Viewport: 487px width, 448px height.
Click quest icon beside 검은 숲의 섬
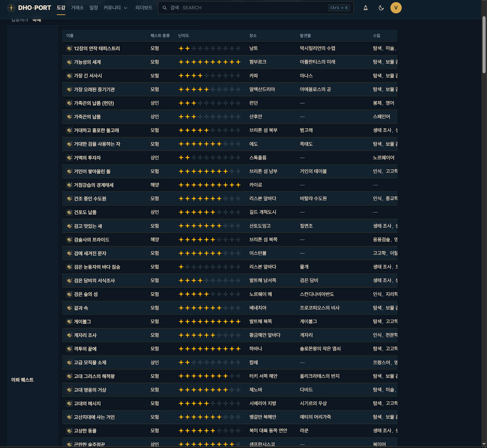coord(69,294)
